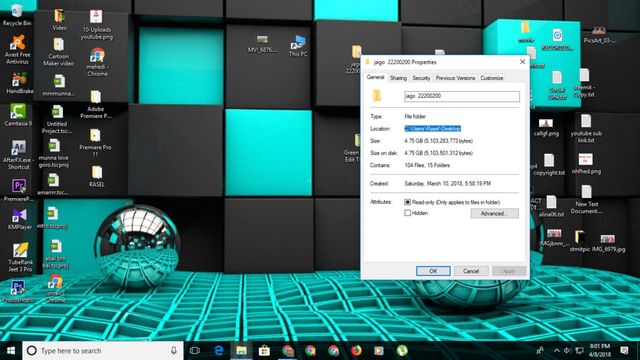Click the TubeRank Jeet 3 Pro icon

20,257
